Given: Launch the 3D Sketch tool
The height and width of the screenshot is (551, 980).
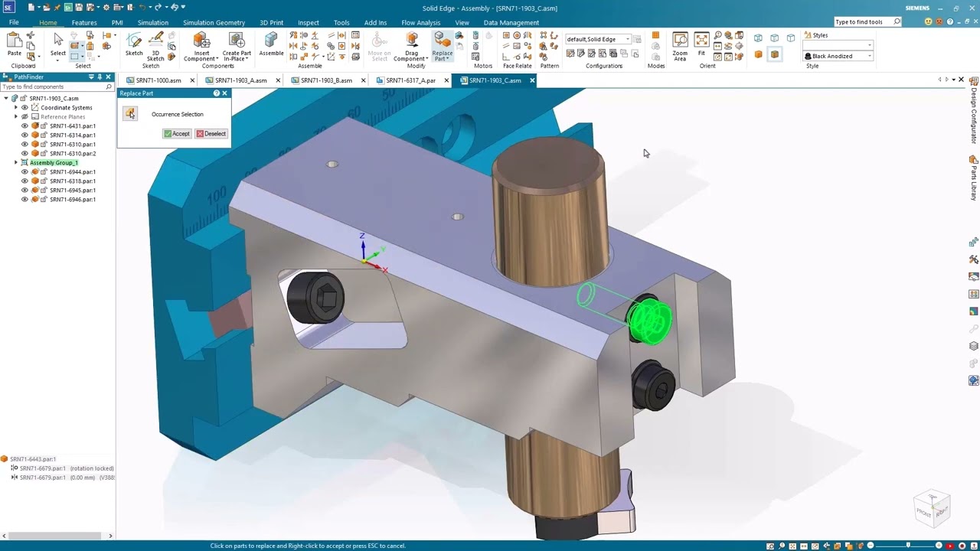Looking at the screenshot, I should (x=155, y=46).
